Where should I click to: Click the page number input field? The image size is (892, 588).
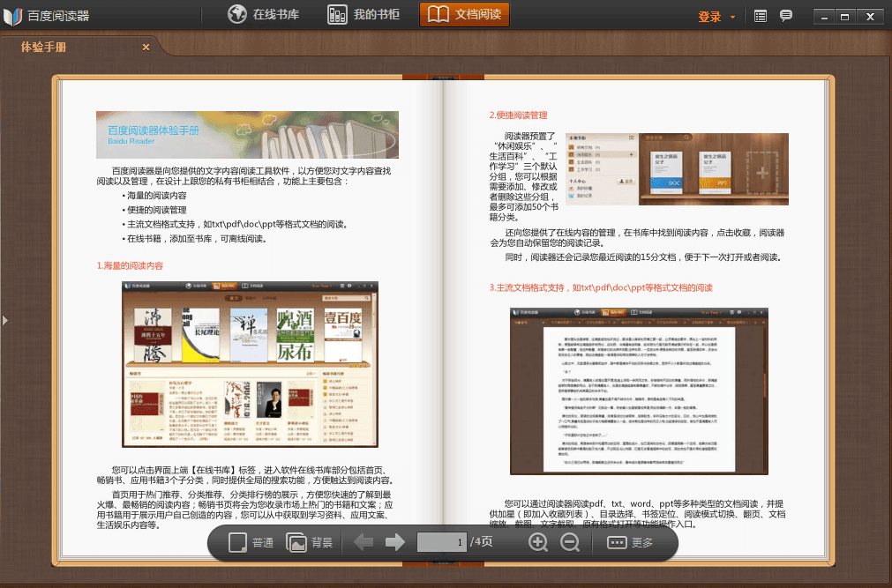pyautogui.click(x=441, y=542)
